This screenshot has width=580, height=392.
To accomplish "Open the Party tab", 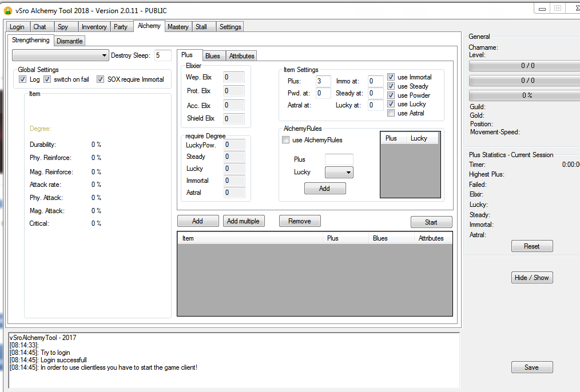I will pos(121,27).
